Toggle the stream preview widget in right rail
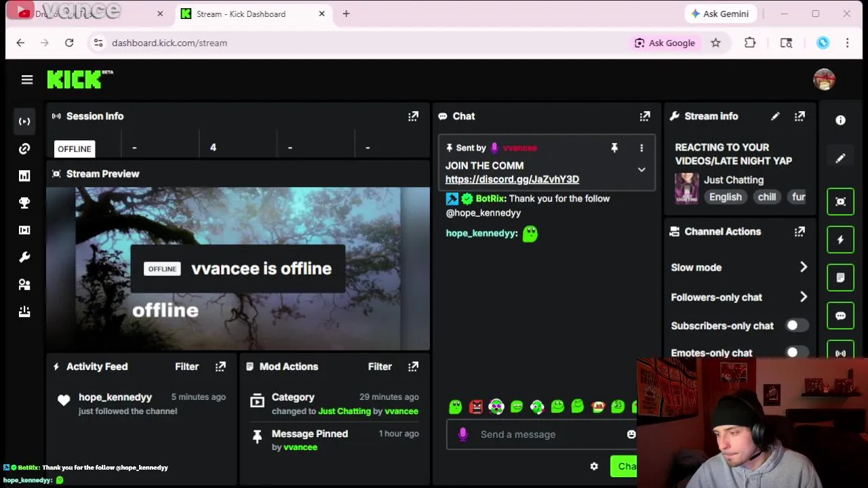868x488 pixels. point(840,201)
